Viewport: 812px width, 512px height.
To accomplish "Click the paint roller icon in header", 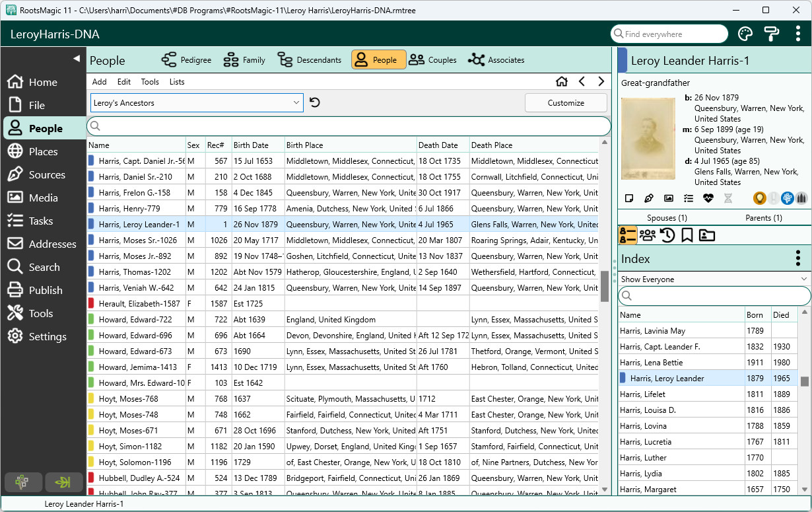I will [x=771, y=34].
